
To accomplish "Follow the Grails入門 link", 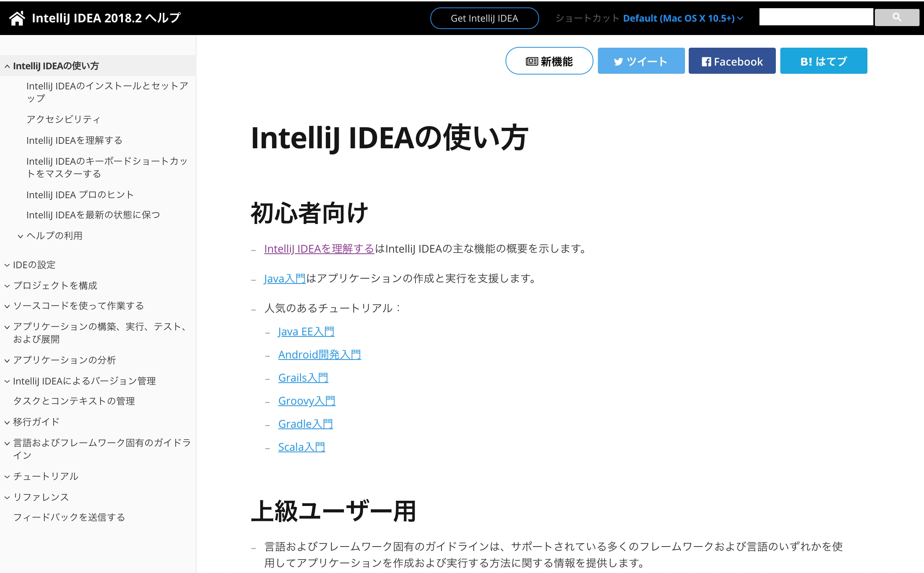I will (303, 378).
